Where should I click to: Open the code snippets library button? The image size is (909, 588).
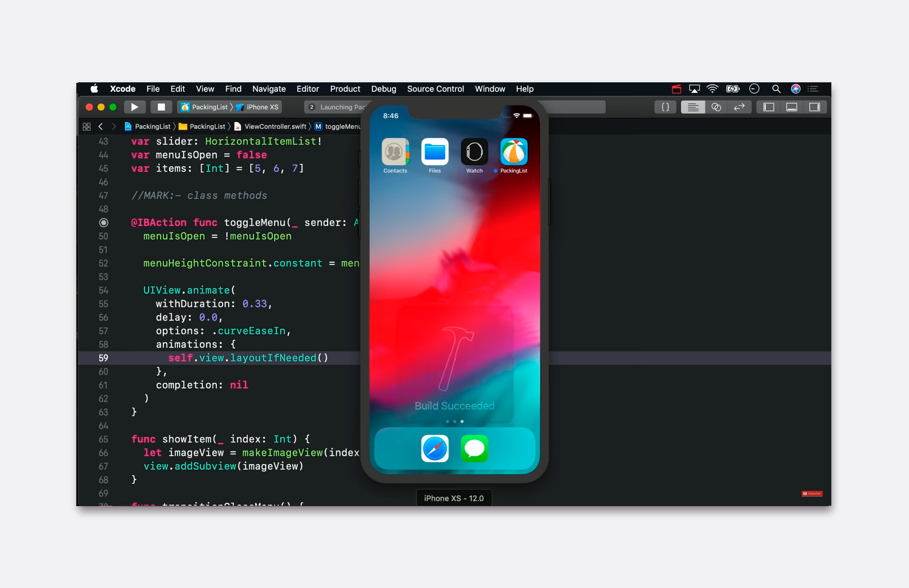[665, 107]
